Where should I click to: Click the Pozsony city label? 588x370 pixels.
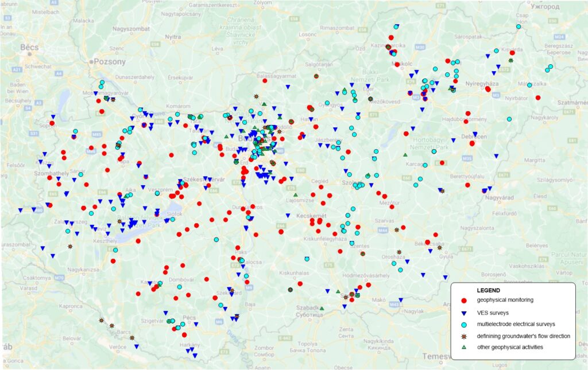tap(110, 62)
